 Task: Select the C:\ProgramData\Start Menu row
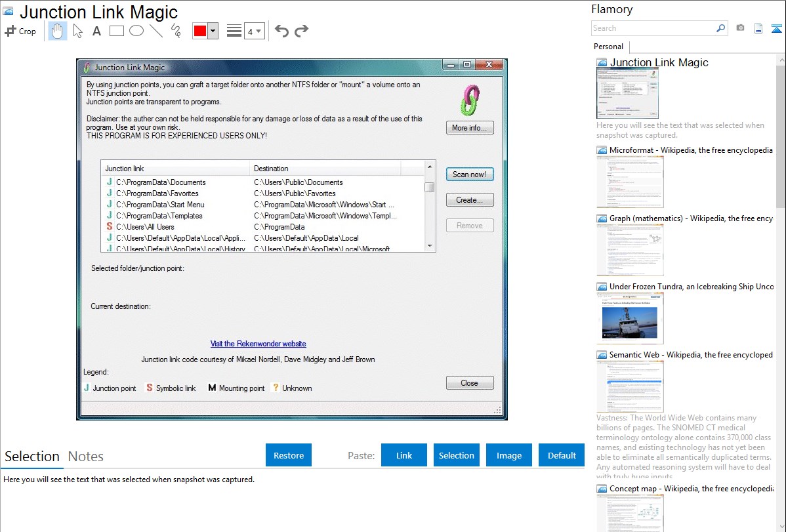click(x=262, y=205)
